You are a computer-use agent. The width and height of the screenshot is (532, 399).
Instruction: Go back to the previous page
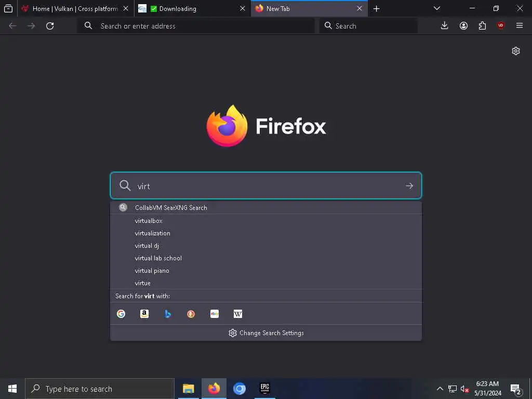click(x=12, y=26)
